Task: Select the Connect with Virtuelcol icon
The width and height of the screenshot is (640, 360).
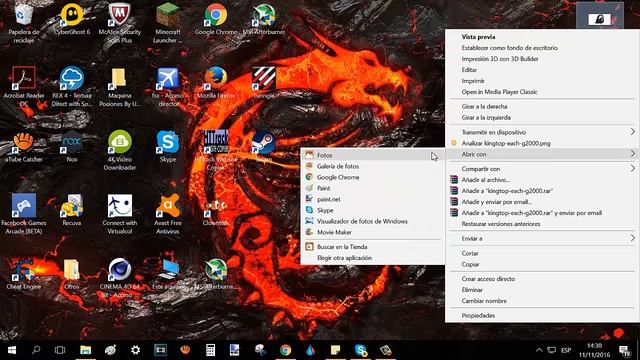Action: tap(120, 214)
